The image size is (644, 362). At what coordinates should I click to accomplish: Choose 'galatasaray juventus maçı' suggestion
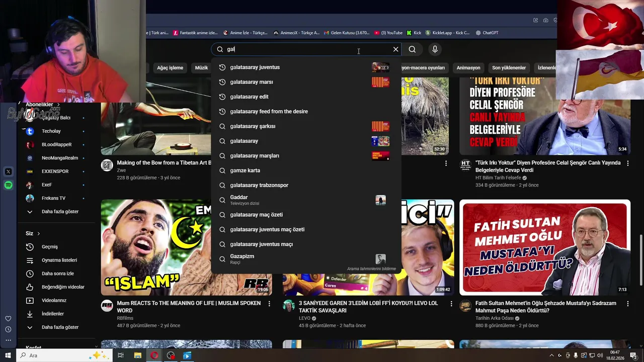(306, 244)
